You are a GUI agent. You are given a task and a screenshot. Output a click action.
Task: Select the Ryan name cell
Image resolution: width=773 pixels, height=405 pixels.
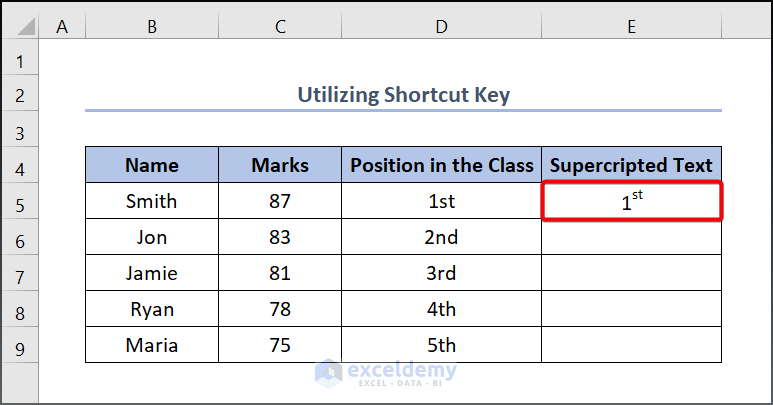click(x=152, y=309)
